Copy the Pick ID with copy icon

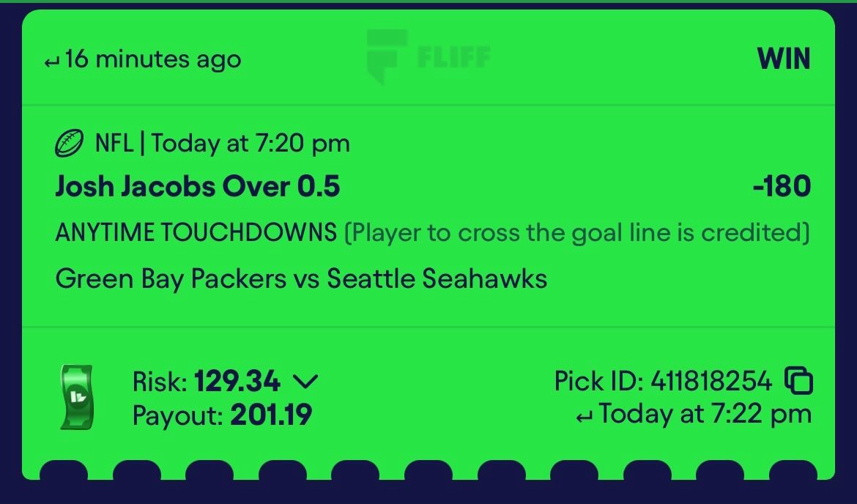pyautogui.click(x=798, y=380)
